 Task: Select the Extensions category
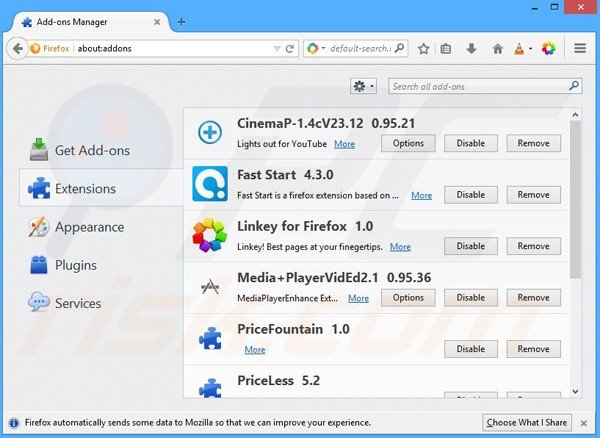[x=101, y=188]
